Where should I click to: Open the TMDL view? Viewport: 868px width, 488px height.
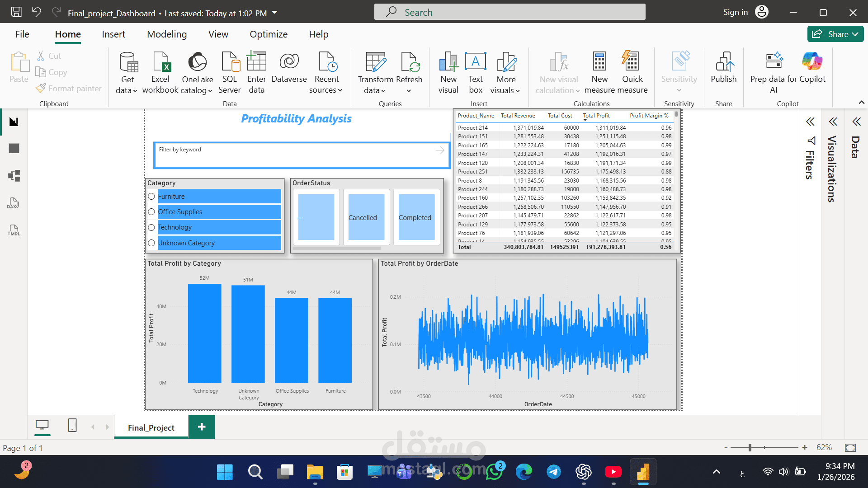[14, 230]
